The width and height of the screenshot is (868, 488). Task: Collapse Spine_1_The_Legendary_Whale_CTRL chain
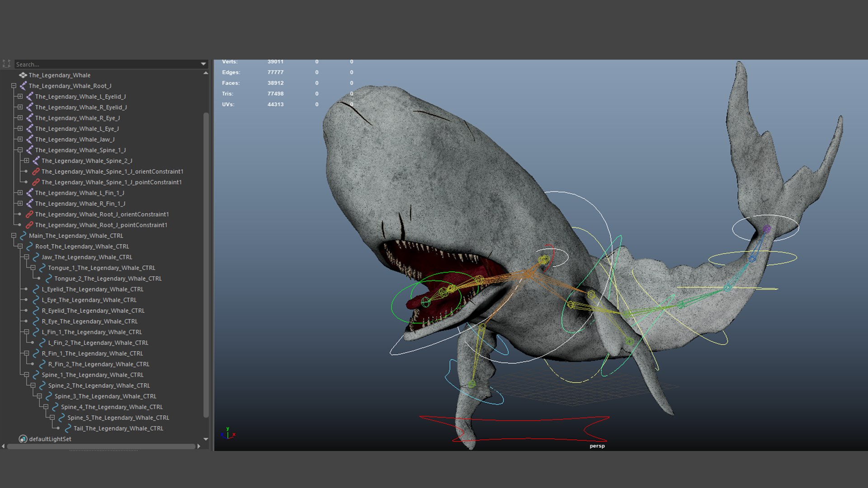tap(27, 375)
